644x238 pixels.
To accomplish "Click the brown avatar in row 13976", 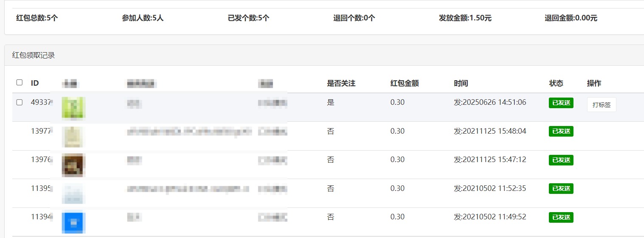I will coord(73,165).
